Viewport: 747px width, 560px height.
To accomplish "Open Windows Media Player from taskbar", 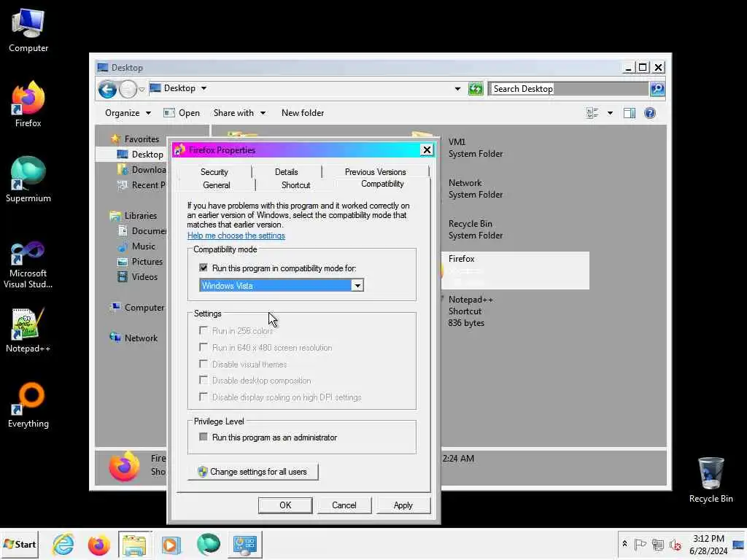I will point(171,544).
